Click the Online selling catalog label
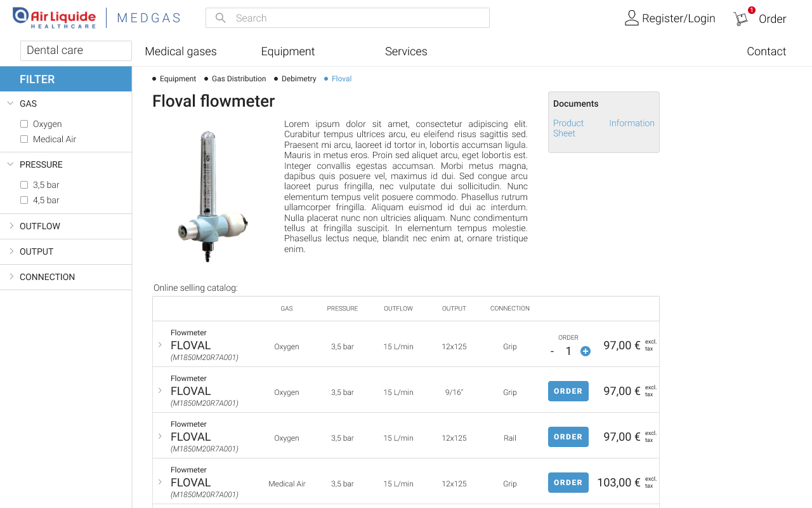 coord(195,288)
